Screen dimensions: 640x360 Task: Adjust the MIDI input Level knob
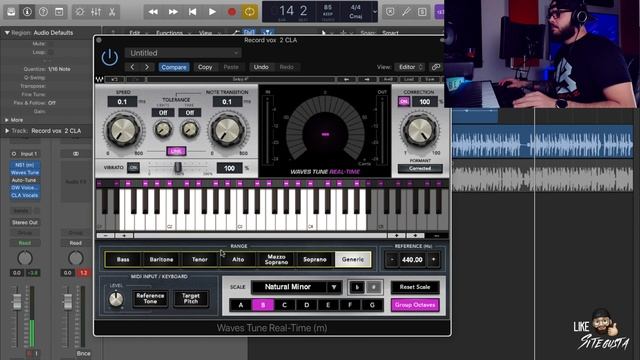(116, 299)
